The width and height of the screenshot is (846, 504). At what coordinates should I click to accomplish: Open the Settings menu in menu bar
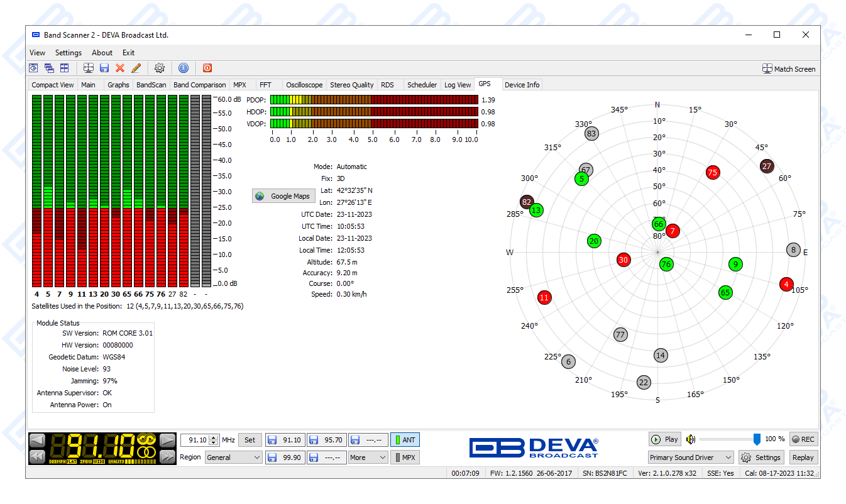(x=69, y=53)
